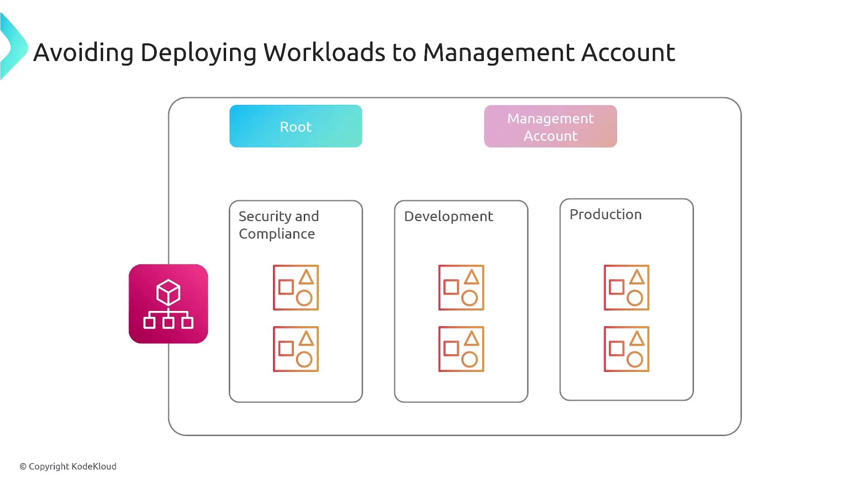Image resolution: width=868 pixels, height=488 pixels.
Task: Click the cube symbol inside the Organizations icon
Action: click(x=168, y=292)
